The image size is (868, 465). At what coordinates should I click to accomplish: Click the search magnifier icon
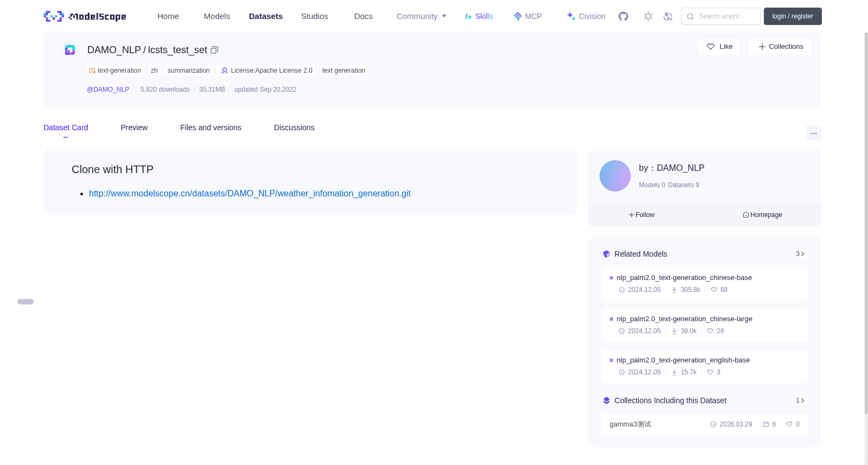point(690,16)
